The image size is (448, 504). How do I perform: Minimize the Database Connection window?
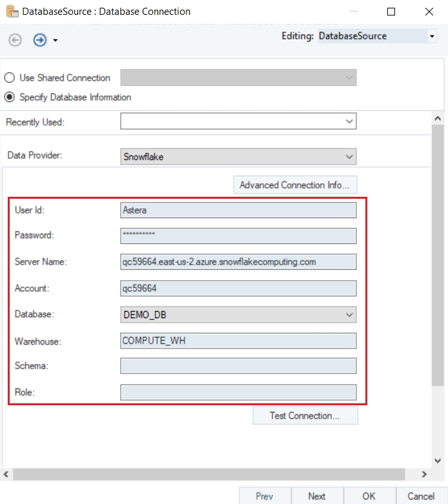pyautogui.click(x=354, y=12)
